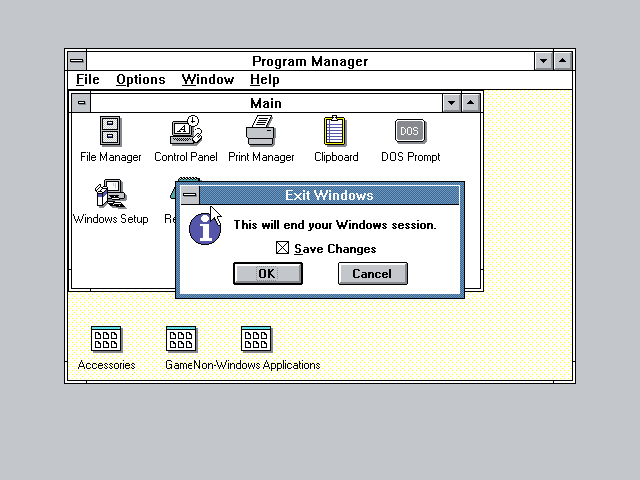
Task: Select the Non-Windows Applications group icon
Action: 256,339
